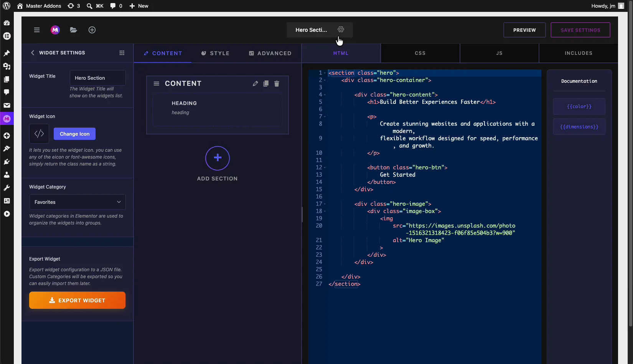
Task: Open the hamburger menu in builder toolbar
Action: pyautogui.click(x=37, y=30)
